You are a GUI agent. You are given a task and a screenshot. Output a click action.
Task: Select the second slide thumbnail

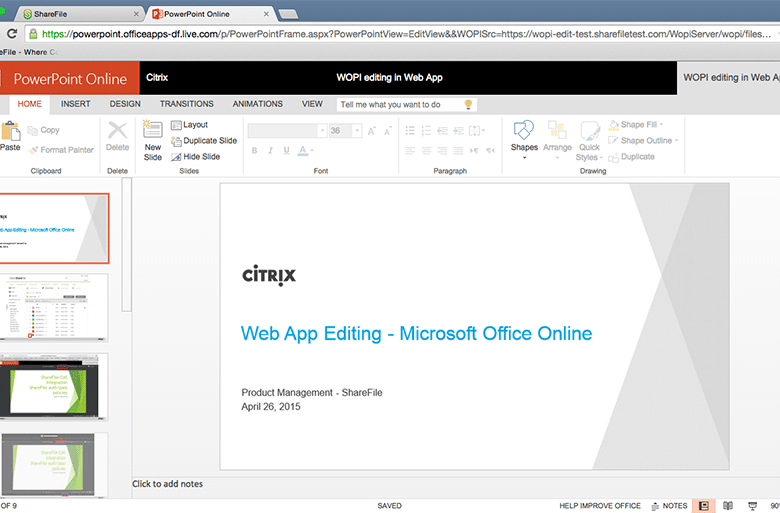click(x=53, y=308)
